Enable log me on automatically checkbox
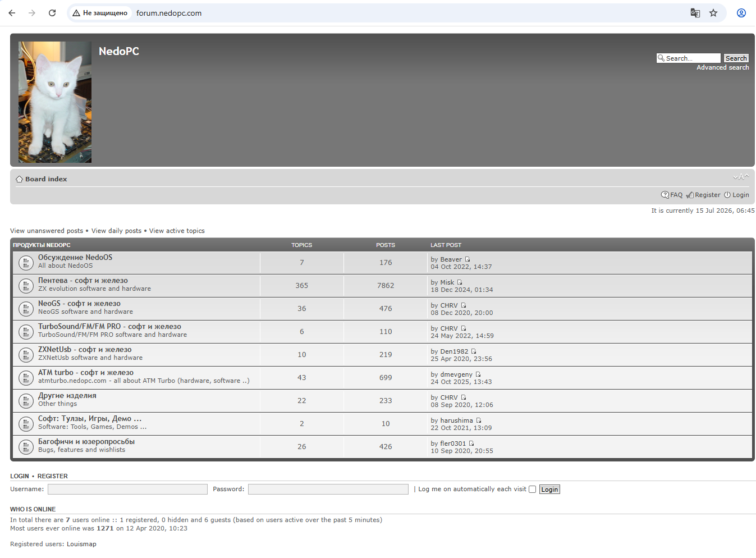The width and height of the screenshot is (756, 558). (532, 490)
